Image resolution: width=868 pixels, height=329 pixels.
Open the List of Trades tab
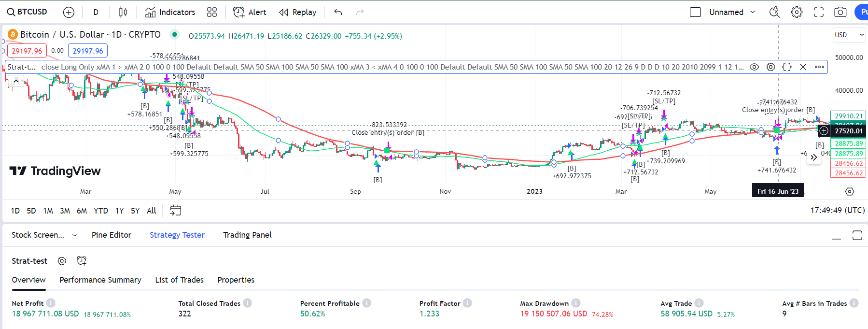pyautogui.click(x=179, y=280)
